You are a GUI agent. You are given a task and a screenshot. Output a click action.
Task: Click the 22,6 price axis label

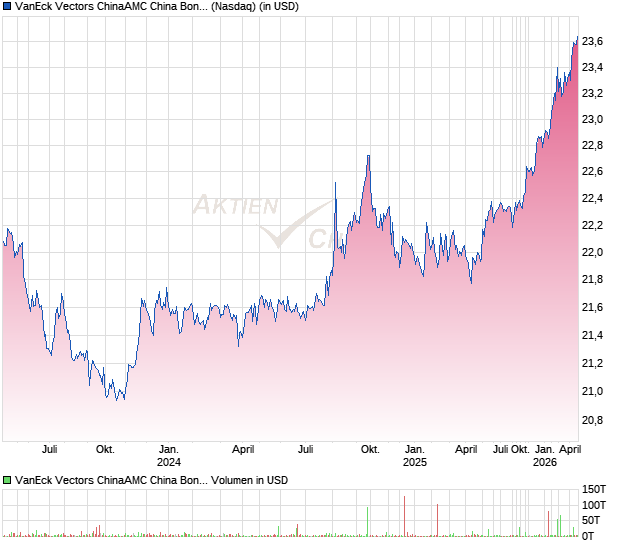pos(592,172)
